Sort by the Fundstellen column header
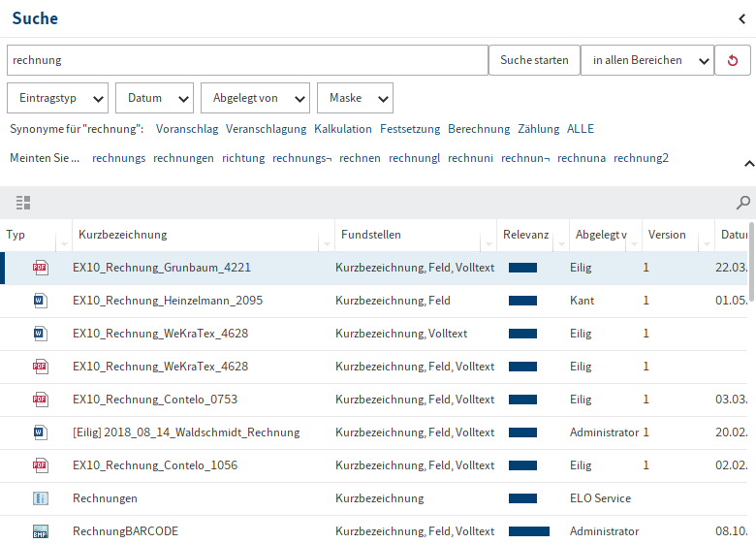The image size is (756, 544). point(371,235)
